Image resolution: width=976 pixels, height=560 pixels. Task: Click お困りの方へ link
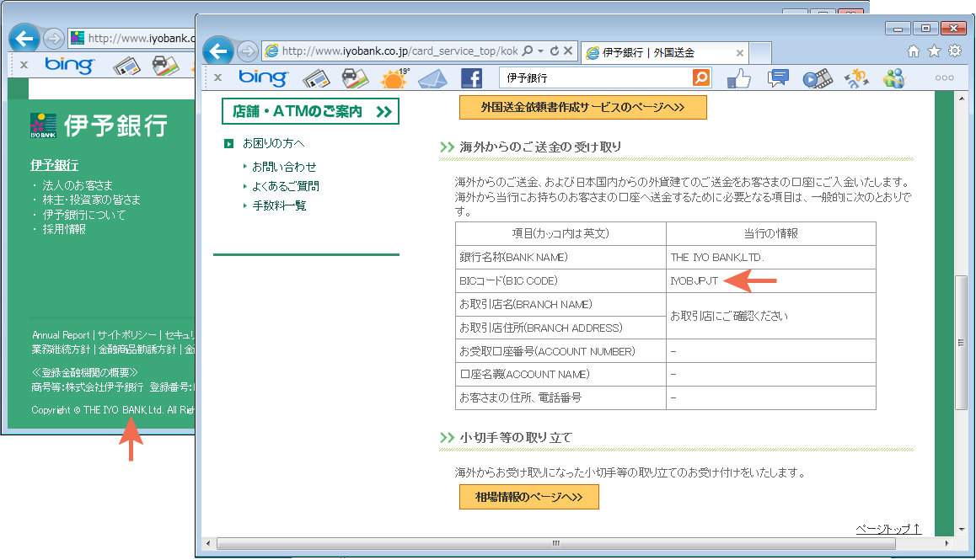coord(273,144)
